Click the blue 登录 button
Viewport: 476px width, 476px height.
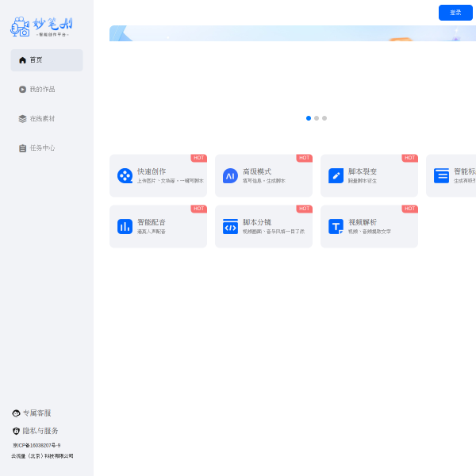coord(455,13)
